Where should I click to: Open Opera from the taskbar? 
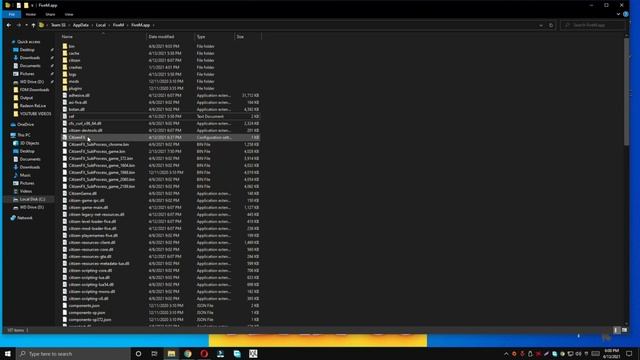[204, 353]
